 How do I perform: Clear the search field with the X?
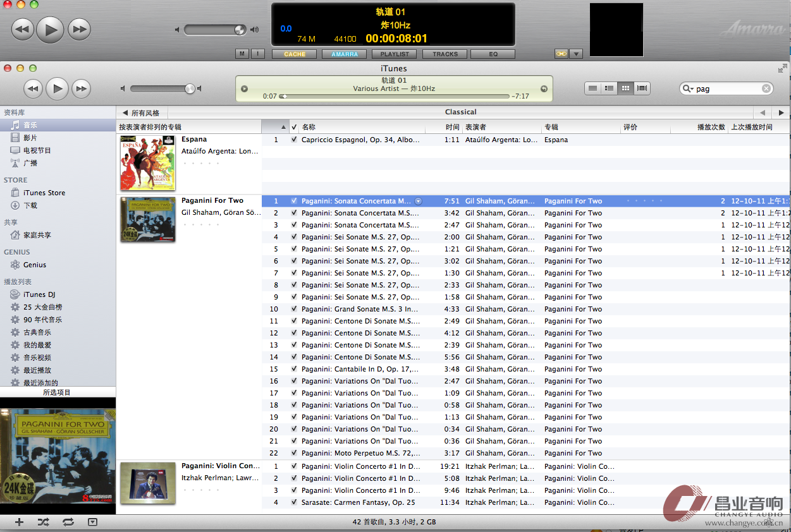766,89
